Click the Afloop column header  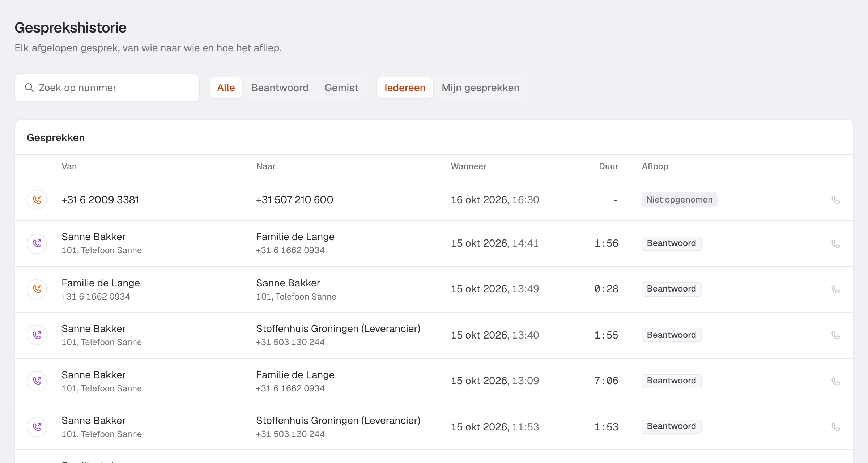pyautogui.click(x=655, y=166)
